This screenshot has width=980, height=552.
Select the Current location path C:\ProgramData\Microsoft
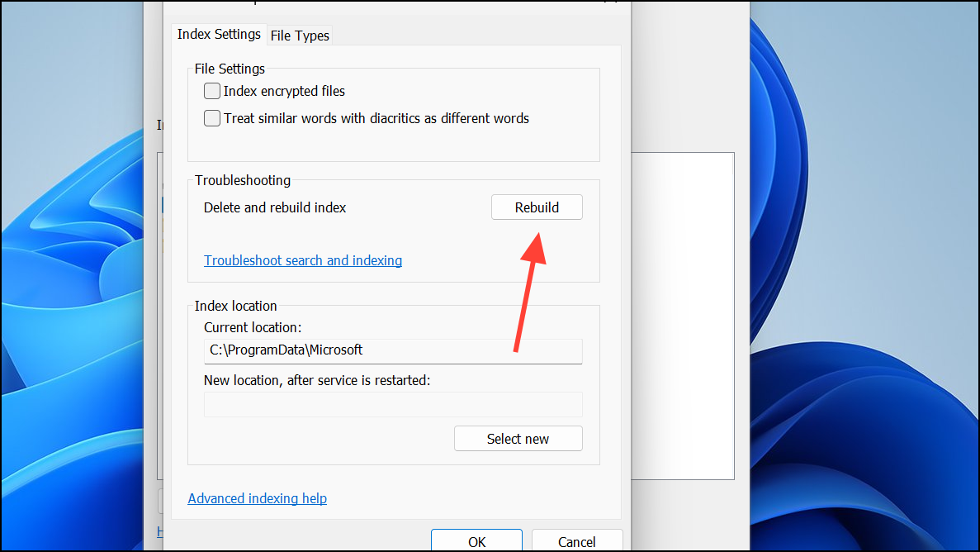click(x=393, y=350)
